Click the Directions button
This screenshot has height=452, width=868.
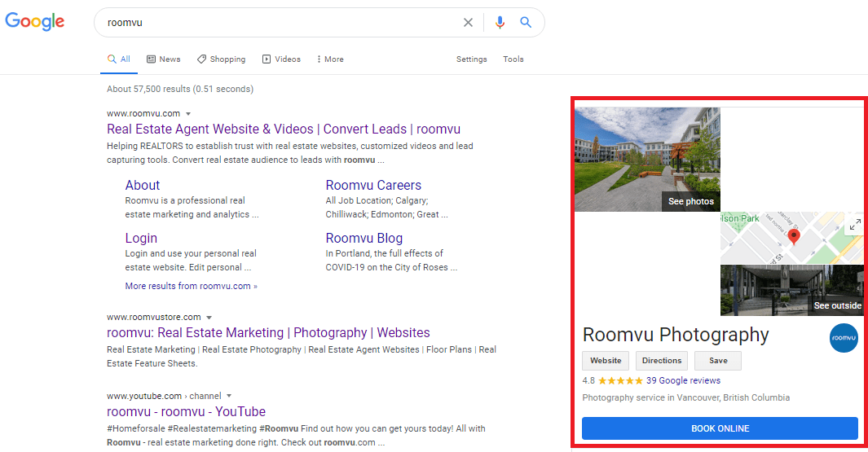[661, 361]
